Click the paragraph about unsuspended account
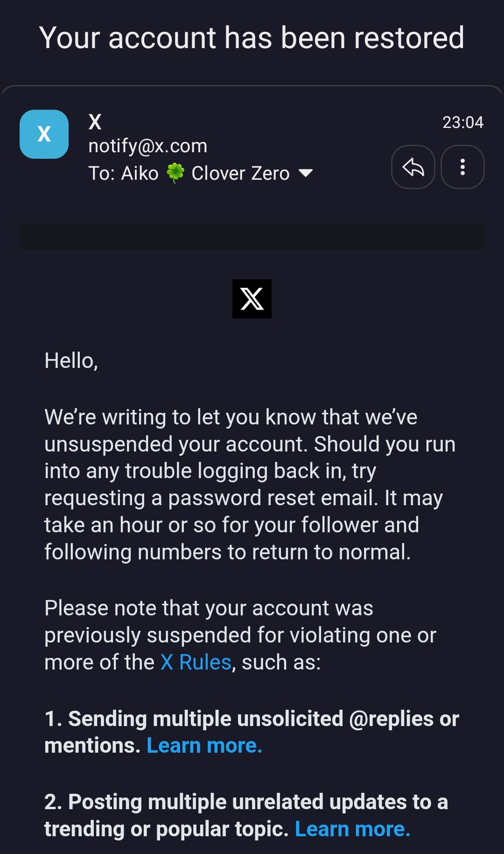This screenshot has height=854, width=504. [x=243, y=484]
